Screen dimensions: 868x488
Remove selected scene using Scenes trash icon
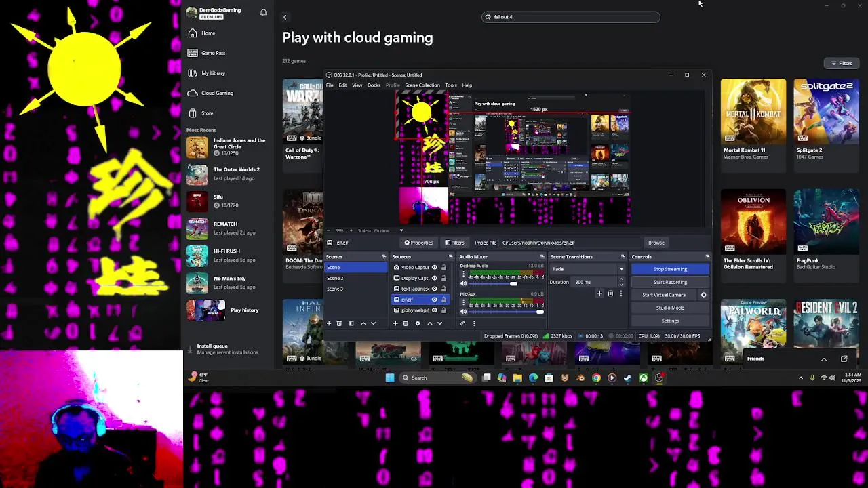[339, 323]
